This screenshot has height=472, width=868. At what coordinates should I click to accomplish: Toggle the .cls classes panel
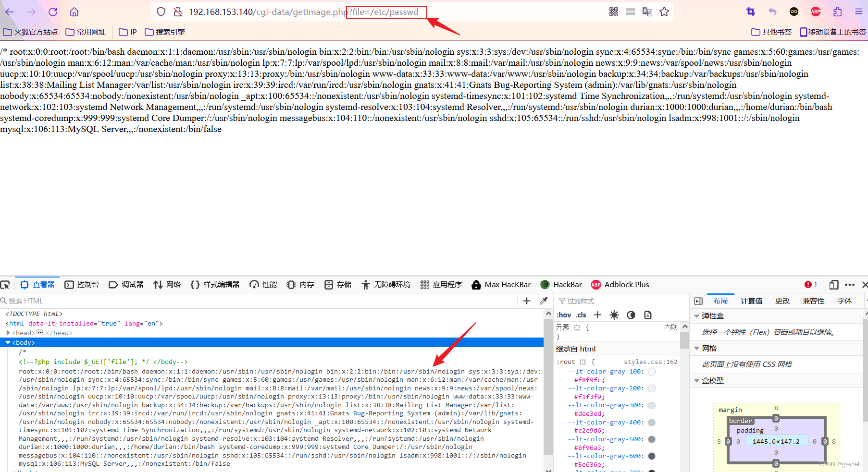[x=581, y=315]
